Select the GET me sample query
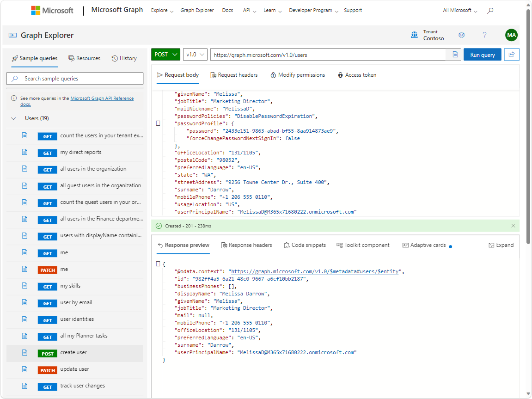The height and width of the screenshot is (399, 532). point(75,253)
